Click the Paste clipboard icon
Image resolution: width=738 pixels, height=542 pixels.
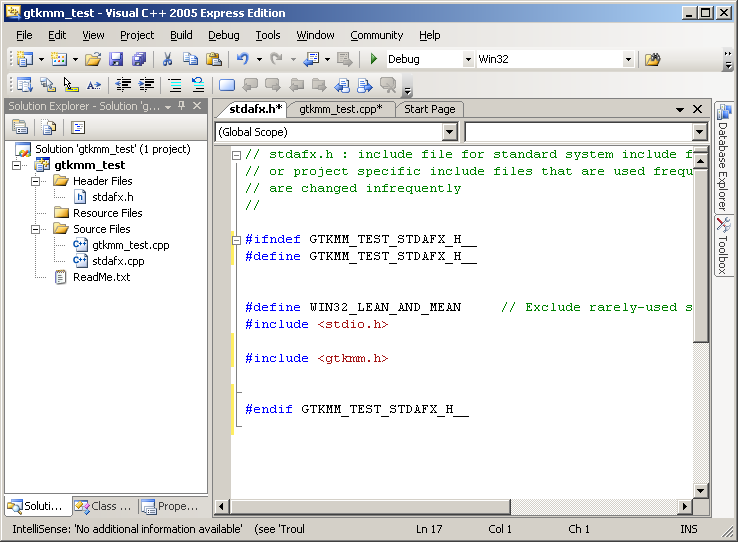[x=213, y=60]
